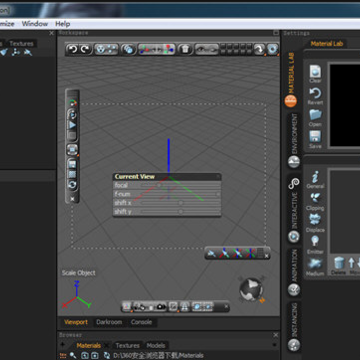Image resolution: width=360 pixels, height=360 pixels.
Task: Open the INSTANCING vertical side tab
Action: (x=294, y=327)
